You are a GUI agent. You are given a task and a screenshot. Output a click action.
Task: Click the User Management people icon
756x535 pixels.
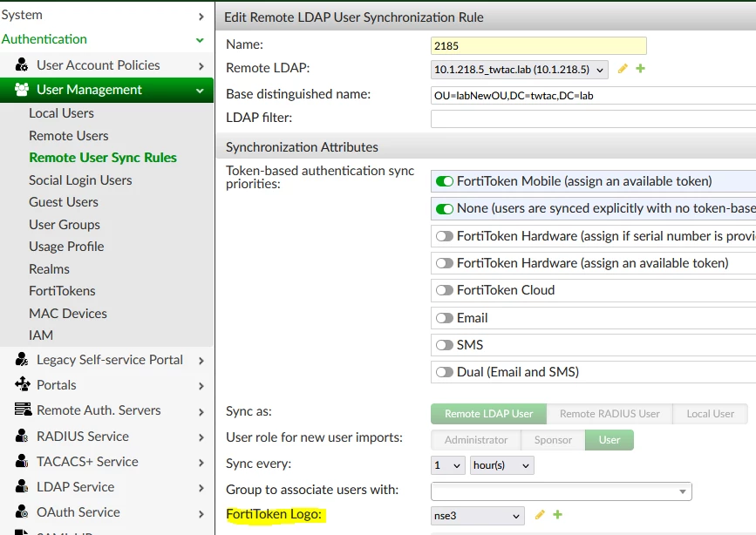tap(22, 90)
